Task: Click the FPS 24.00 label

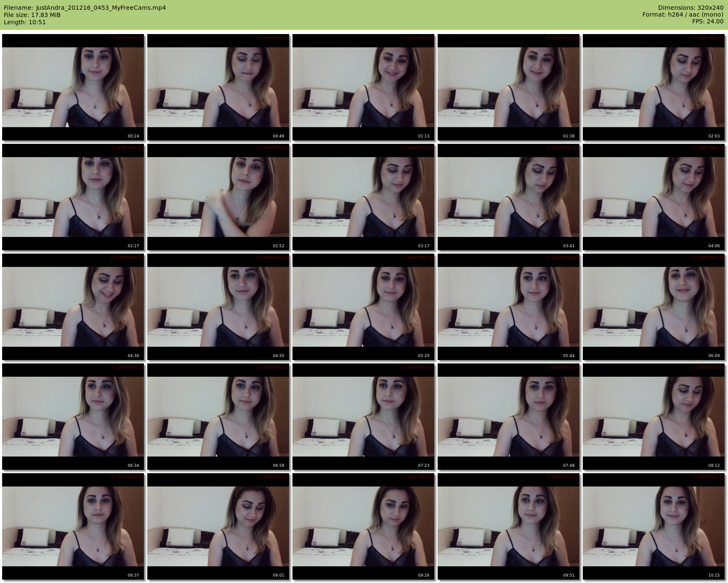Action: 708,21
